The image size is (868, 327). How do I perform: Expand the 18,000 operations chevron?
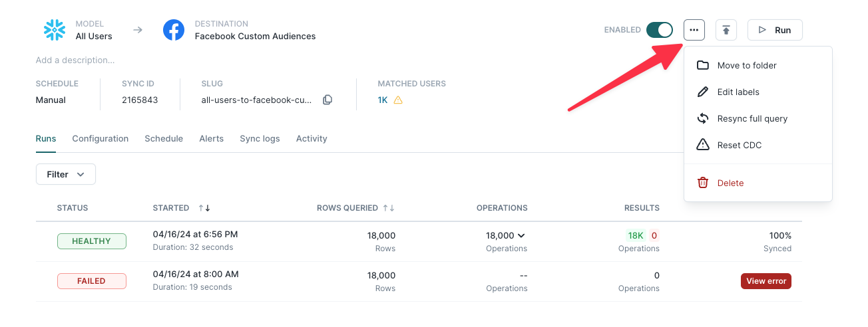click(x=521, y=235)
